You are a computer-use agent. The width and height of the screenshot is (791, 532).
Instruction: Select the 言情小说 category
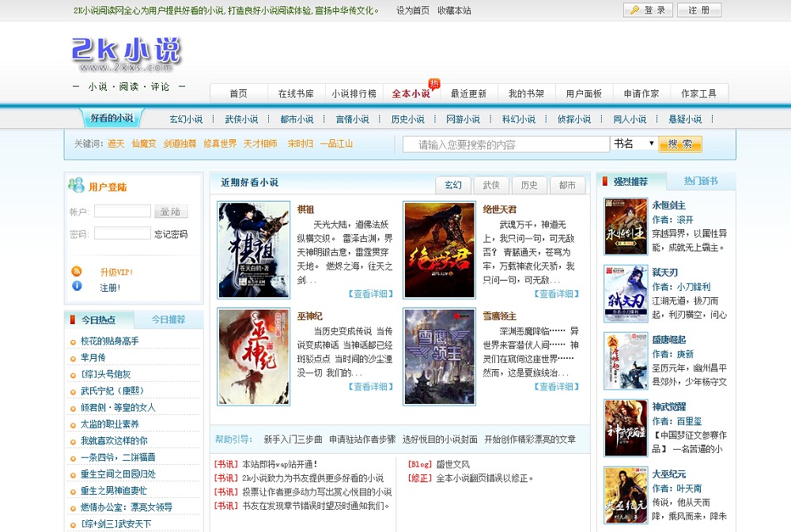(352, 119)
